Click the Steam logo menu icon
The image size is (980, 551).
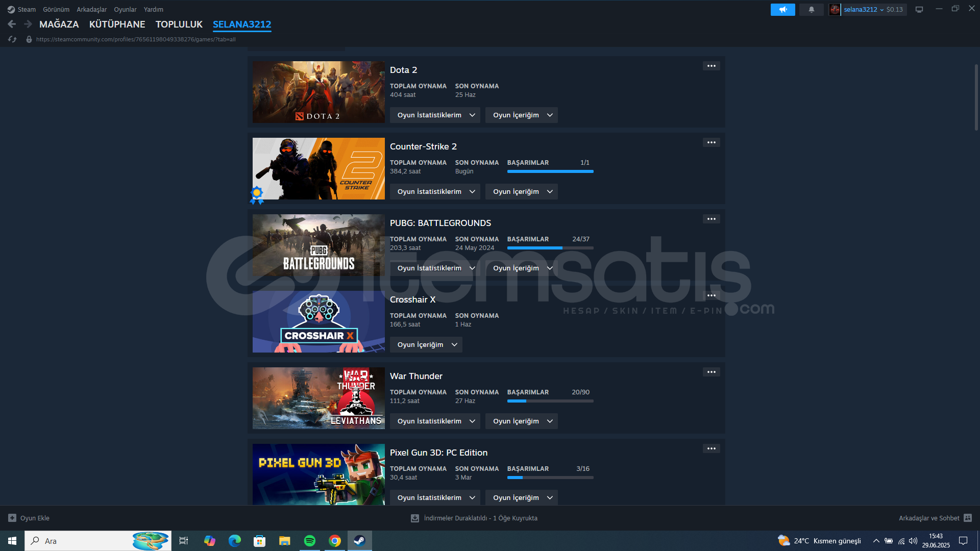click(11, 10)
